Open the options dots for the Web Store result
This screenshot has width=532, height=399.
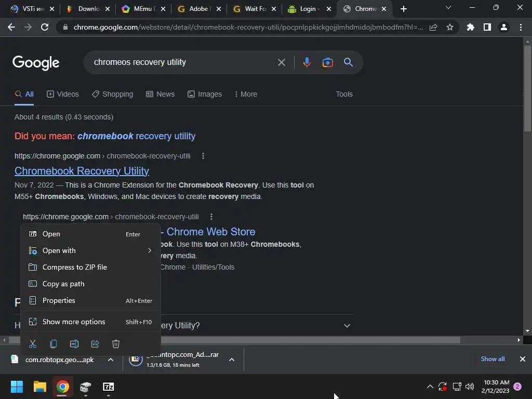coord(211,217)
